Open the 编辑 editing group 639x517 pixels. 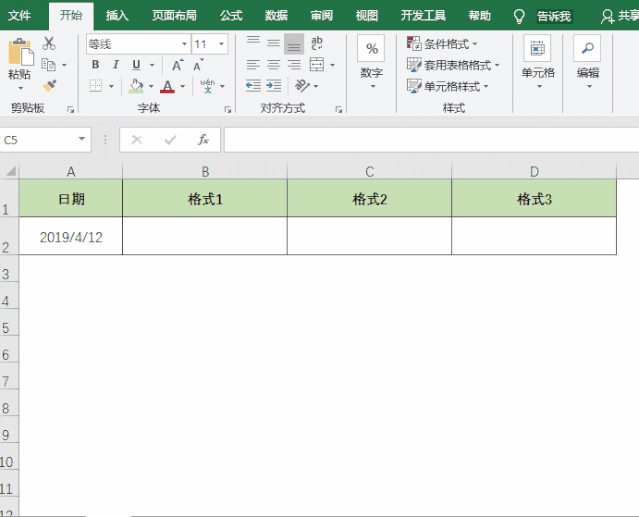click(x=588, y=62)
